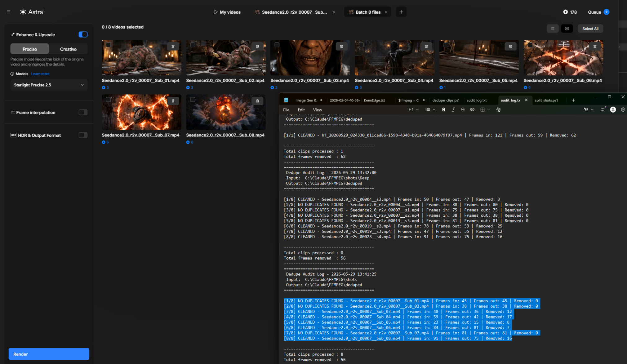Open the Sub_06.mp4 pentagram thumbnail
This screenshot has width=627, height=364.
click(x=563, y=57)
